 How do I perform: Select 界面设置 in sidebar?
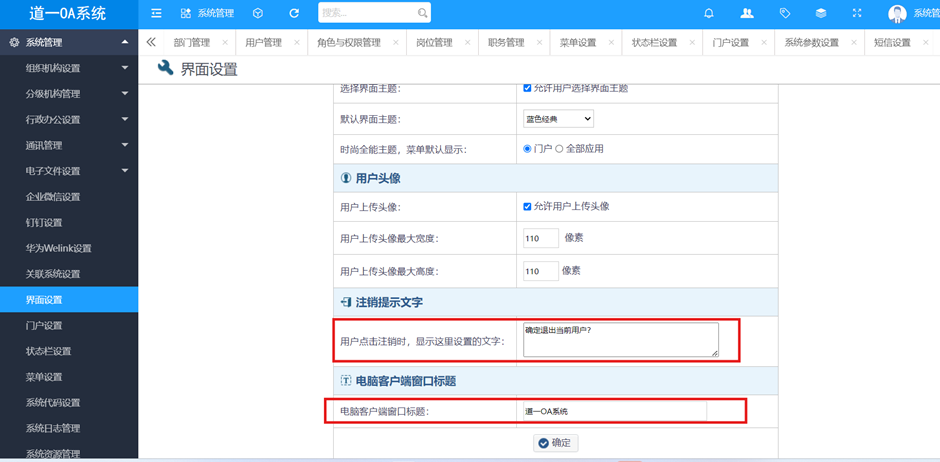tap(69, 300)
